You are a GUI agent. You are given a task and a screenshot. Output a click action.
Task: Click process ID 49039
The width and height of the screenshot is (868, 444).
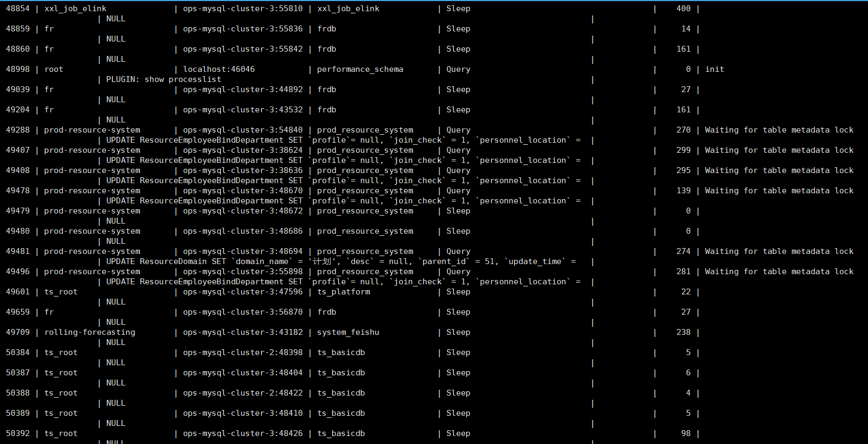[x=18, y=89]
